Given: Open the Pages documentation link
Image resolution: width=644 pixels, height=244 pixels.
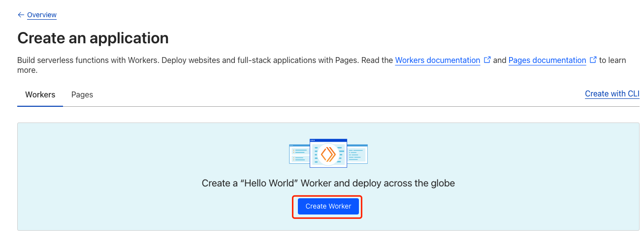Looking at the screenshot, I should [x=547, y=60].
